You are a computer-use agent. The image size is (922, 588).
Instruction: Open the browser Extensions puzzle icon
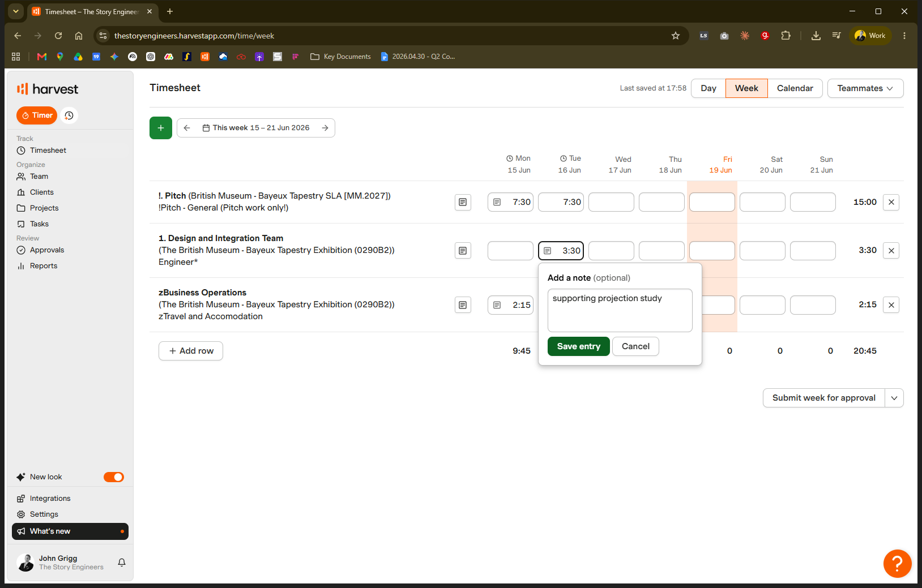click(x=786, y=36)
